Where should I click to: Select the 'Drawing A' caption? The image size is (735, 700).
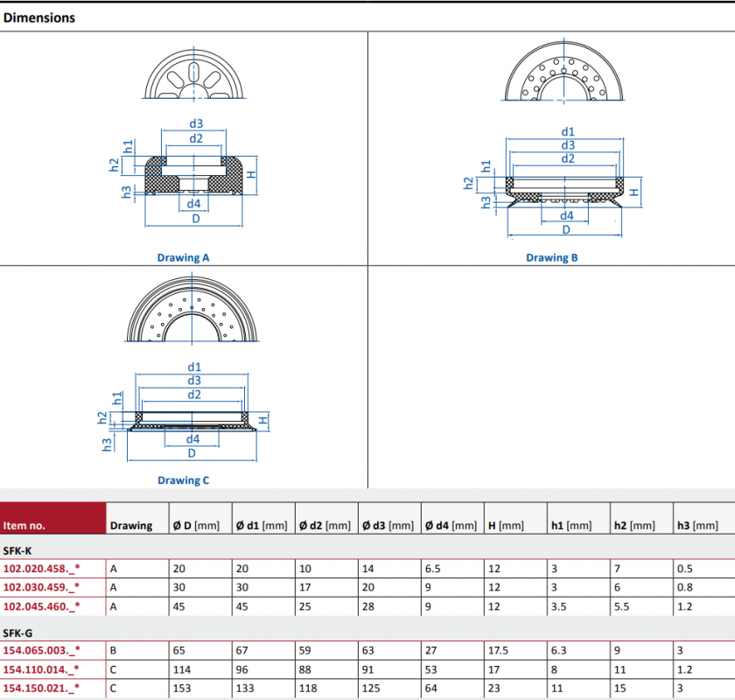pos(183,257)
